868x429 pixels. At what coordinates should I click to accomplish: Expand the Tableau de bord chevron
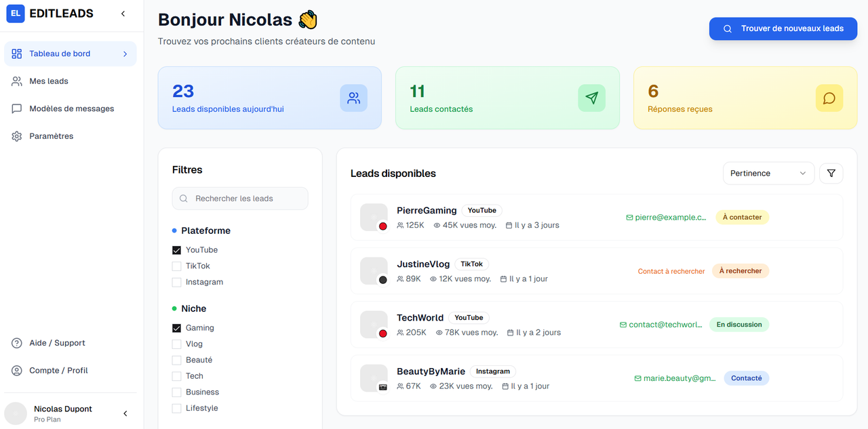pos(124,54)
